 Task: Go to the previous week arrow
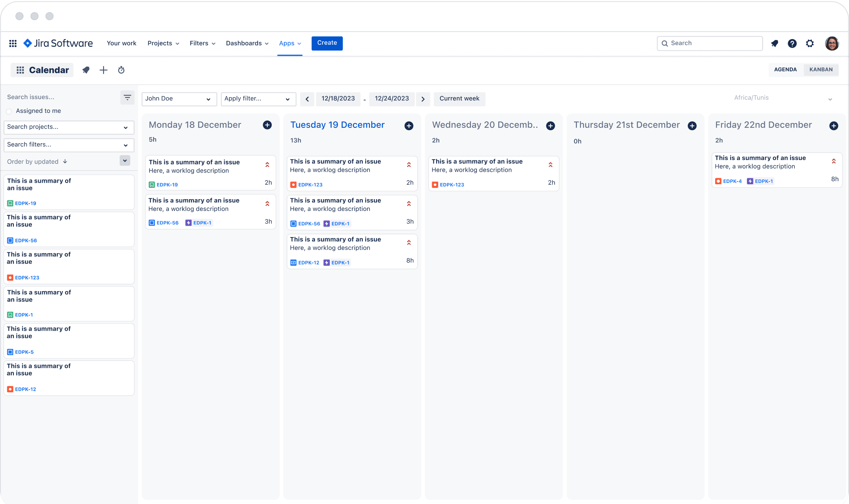[x=307, y=99]
